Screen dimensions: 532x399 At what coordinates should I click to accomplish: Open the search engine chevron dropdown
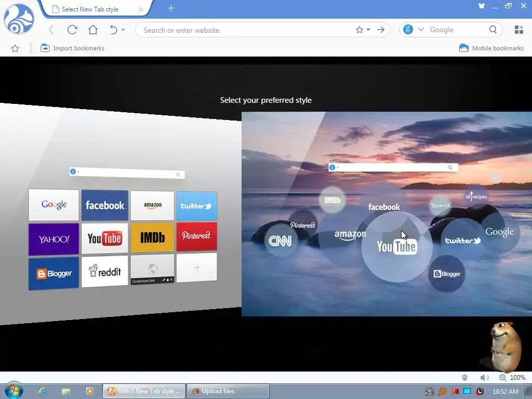[421, 30]
